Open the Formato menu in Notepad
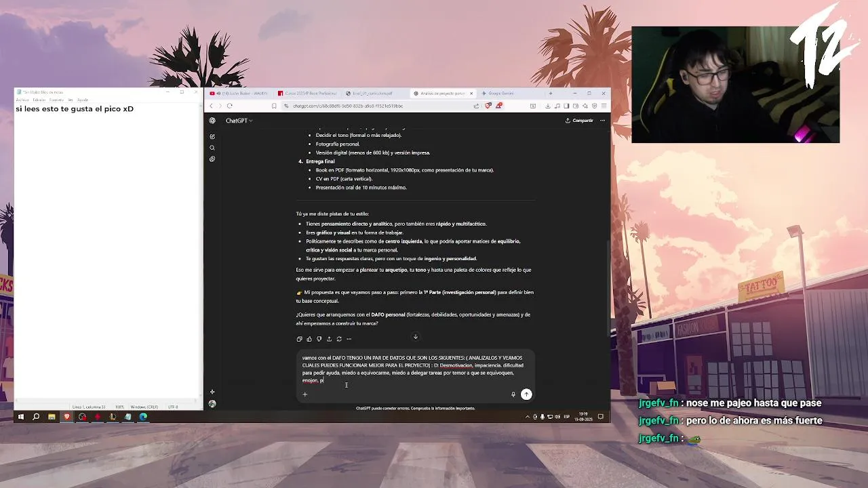This screenshot has width=868, height=488. 57,100
